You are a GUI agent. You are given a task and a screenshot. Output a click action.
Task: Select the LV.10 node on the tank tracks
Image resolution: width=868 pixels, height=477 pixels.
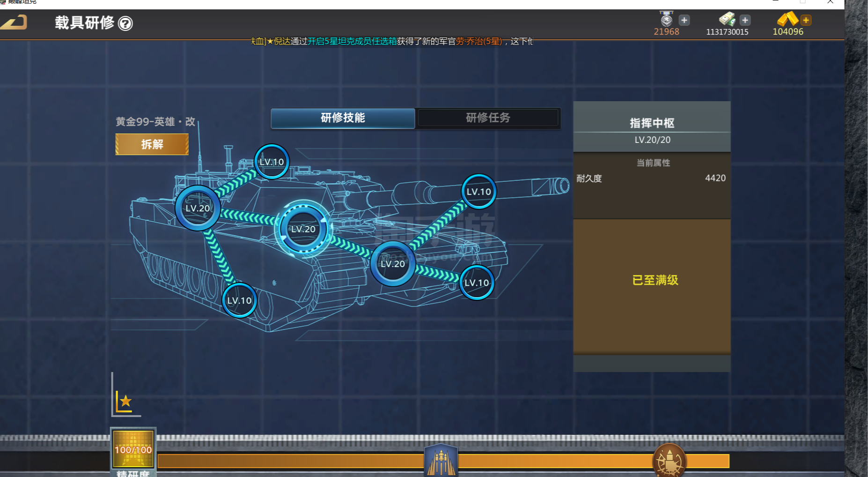point(239,300)
